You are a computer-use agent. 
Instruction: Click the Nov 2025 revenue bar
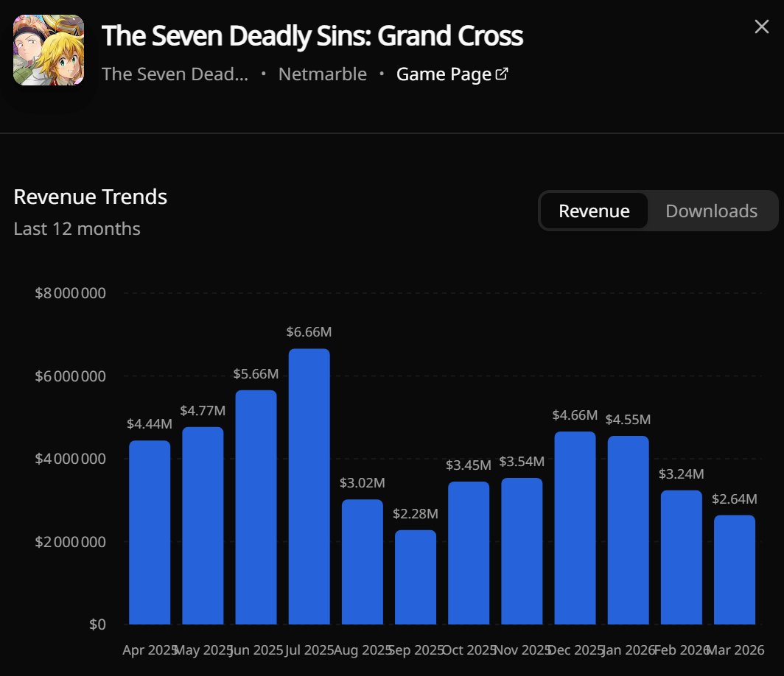point(522,551)
